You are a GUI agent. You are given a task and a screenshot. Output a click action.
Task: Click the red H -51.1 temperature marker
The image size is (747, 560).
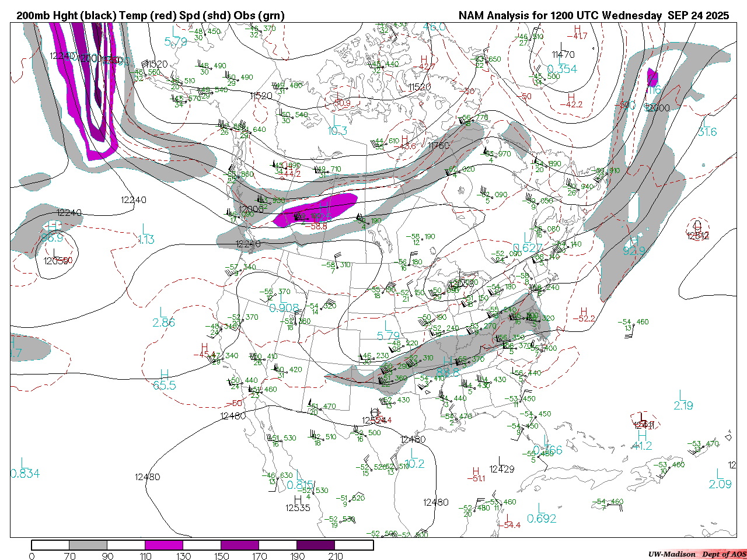click(x=476, y=475)
